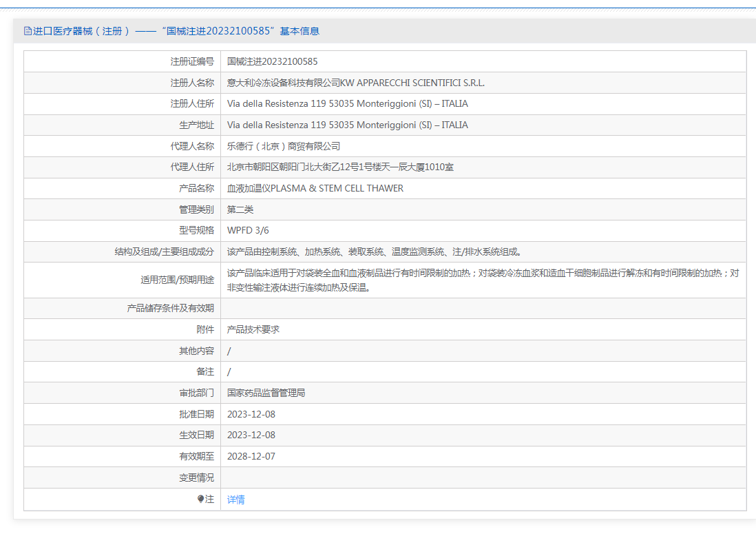Select registration number value 国械注进20232100585
The image size is (756, 534).
273,62
